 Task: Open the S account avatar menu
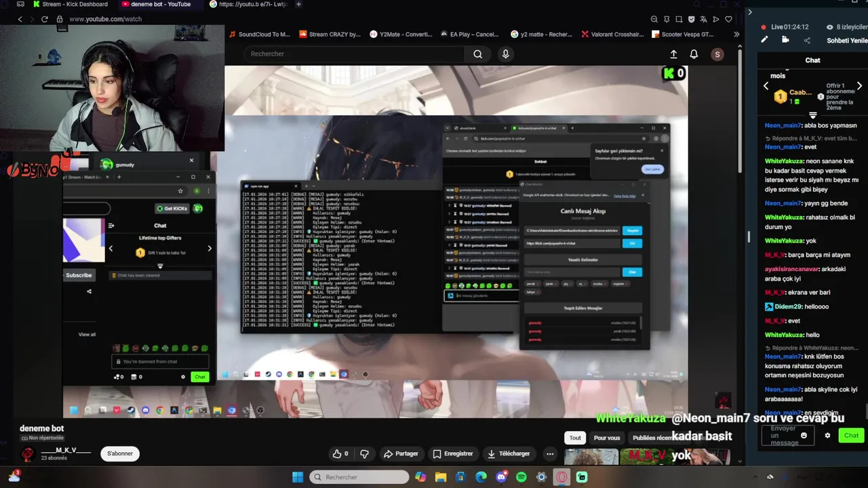(x=717, y=54)
